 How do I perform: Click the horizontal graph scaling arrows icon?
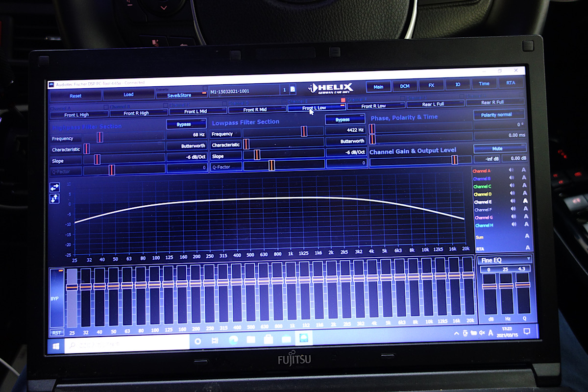(54, 187)
